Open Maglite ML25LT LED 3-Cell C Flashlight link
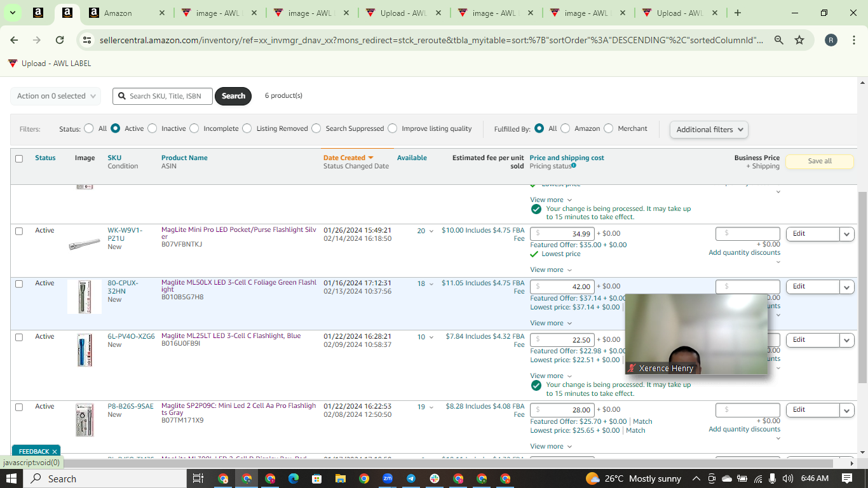 231,335
